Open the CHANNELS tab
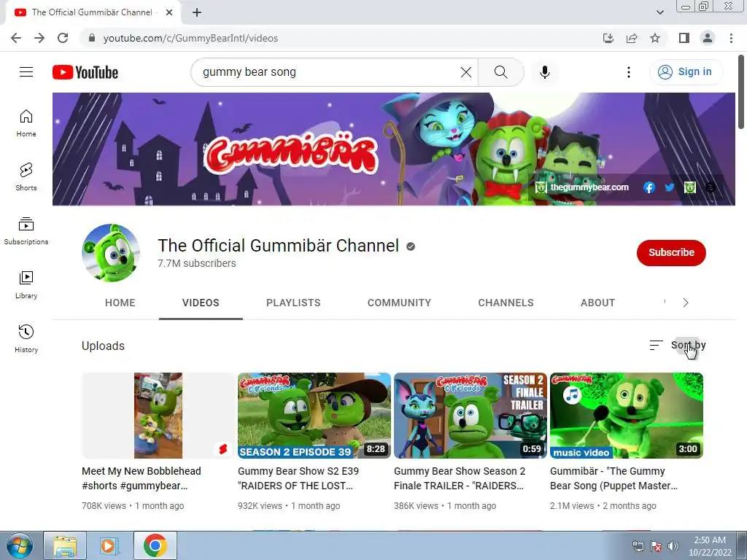 click(506, 303)
